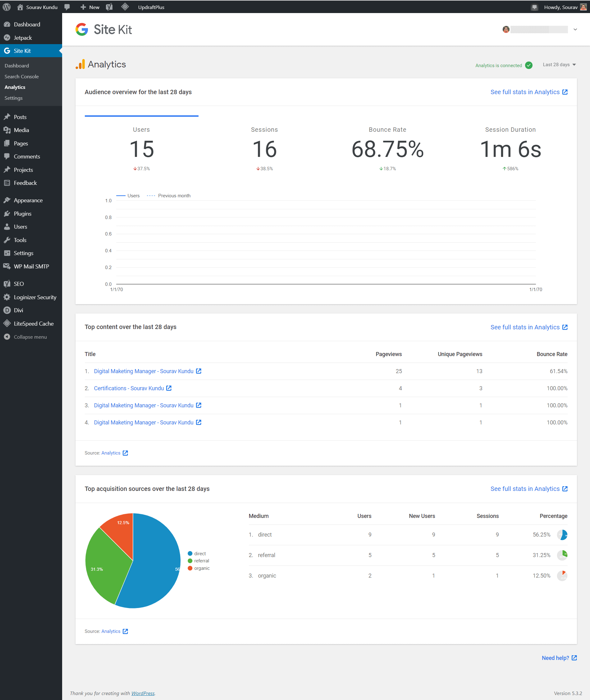The width and height of the screenshot is (590, 700).
Task: Select the Bounce Rate metric tab
Action: (387, 149)
